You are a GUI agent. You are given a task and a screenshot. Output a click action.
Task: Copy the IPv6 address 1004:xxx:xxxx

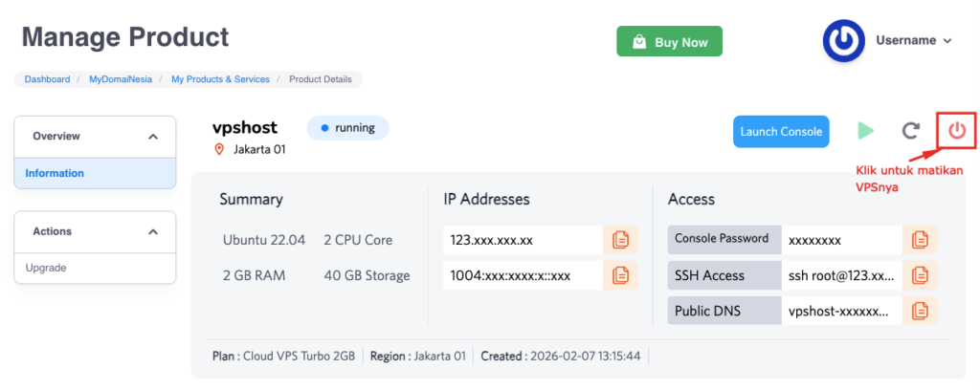[620, 275]
